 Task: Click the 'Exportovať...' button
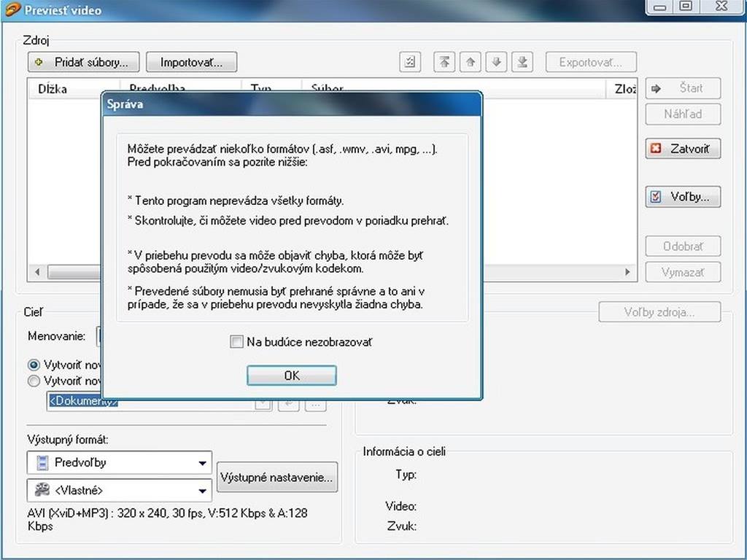[x=591, y=62]
